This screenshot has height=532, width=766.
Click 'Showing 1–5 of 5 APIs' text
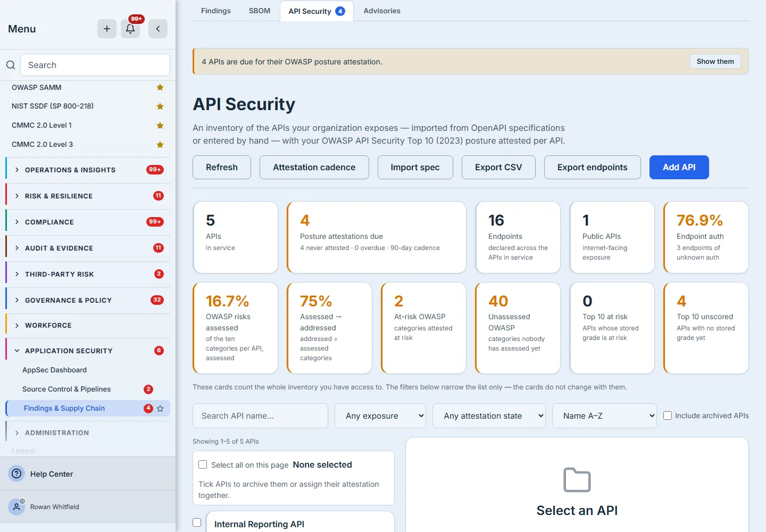(x=226, y=442)
